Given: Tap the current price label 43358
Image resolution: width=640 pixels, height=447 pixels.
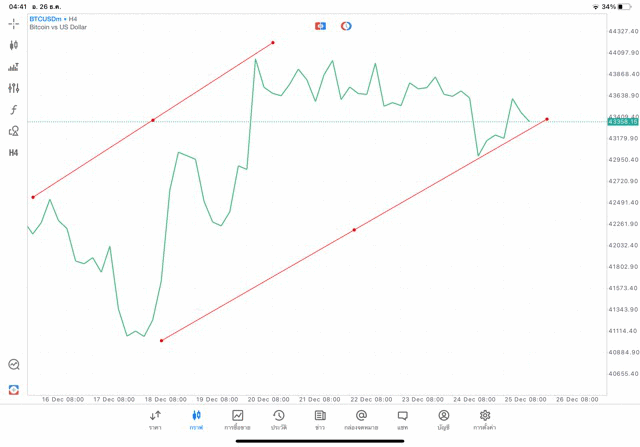Looking at the screenshot, I should tap(622, 122).
